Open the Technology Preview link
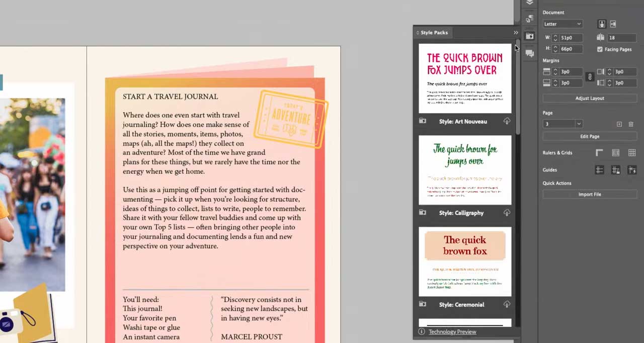 [452, 332]
